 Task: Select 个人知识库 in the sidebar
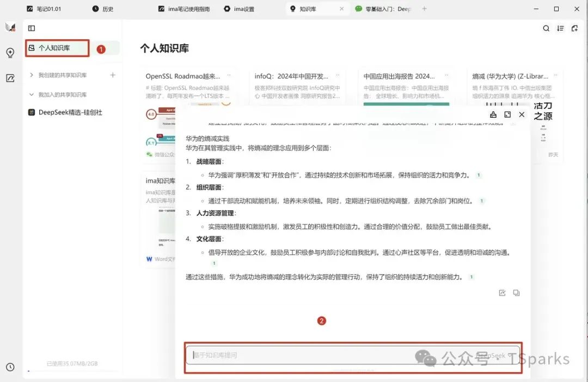pyautogui.click(x=57, y=48)
